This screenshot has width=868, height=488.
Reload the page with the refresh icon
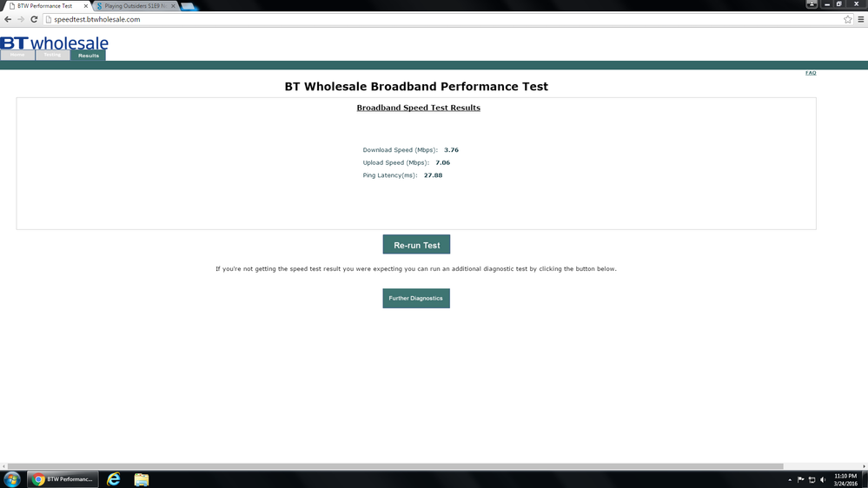pos(34,19)
